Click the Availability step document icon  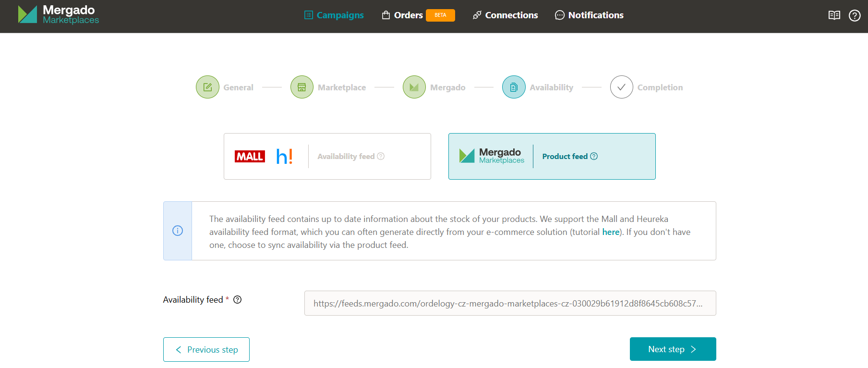[514, 87]
